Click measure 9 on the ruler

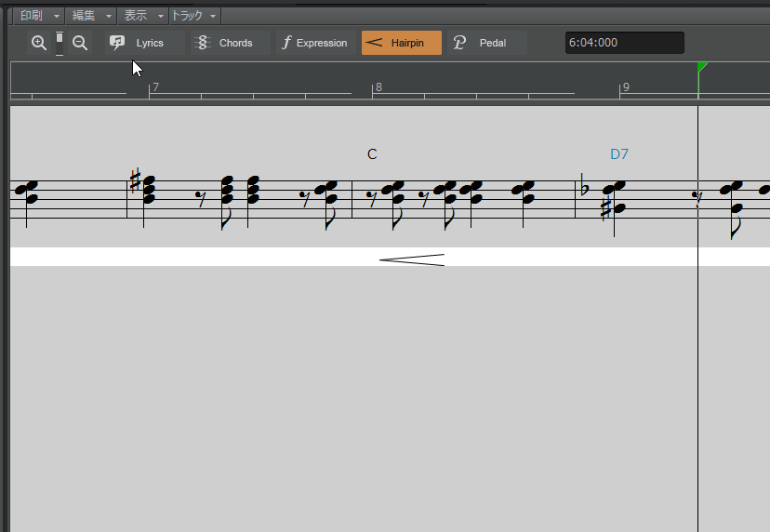click(626, 87)
